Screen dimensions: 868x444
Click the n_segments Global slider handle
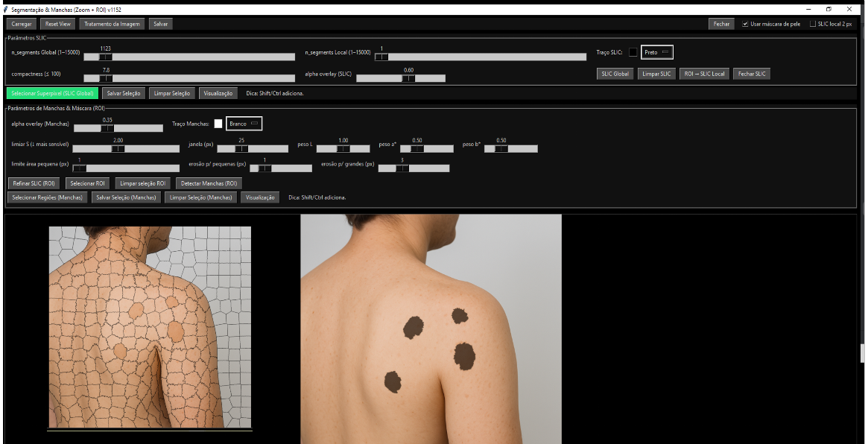(x=106, y=57)
